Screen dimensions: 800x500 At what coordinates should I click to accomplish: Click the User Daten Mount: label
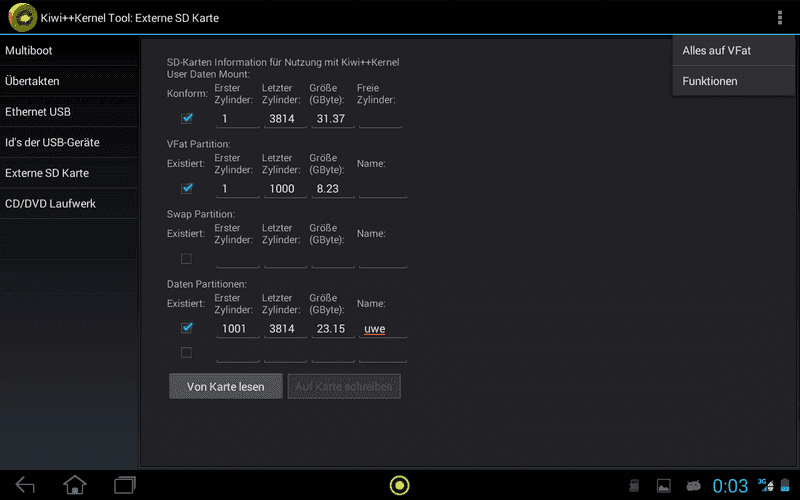(x=208, y=74)
